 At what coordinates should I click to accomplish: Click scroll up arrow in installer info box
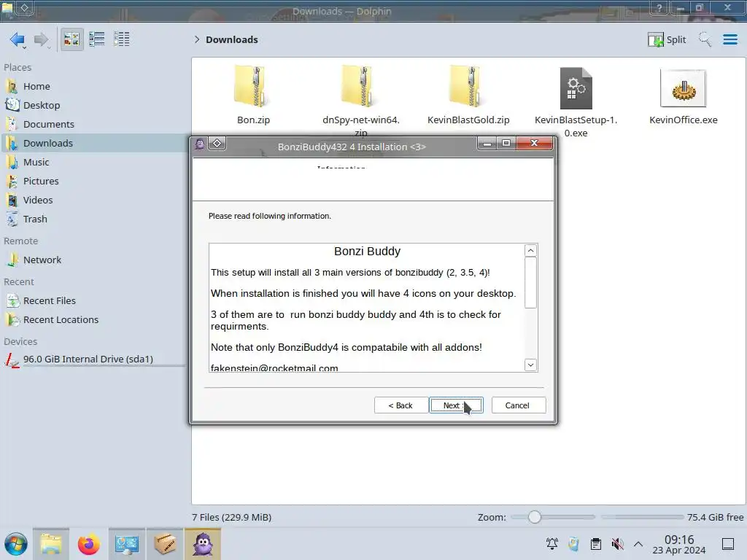click(x=531, y=251)
